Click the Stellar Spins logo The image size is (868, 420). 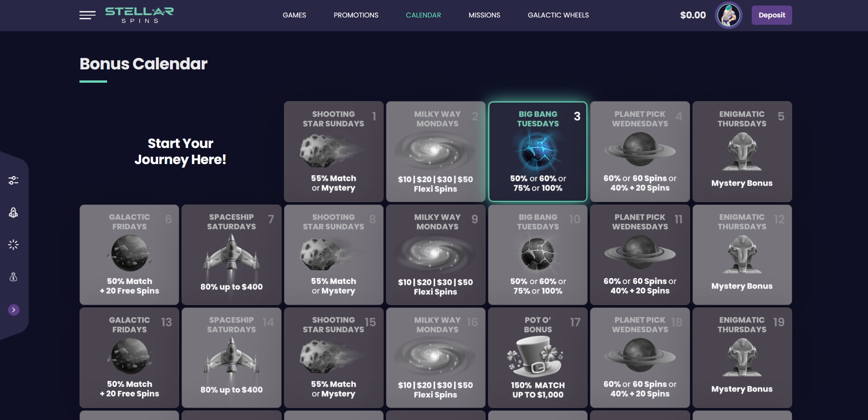(140, 15)
